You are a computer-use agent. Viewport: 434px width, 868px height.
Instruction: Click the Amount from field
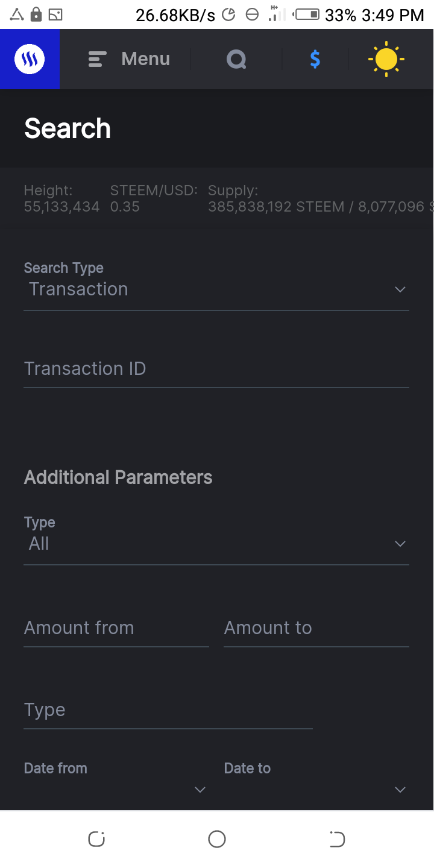coord(116,628)
